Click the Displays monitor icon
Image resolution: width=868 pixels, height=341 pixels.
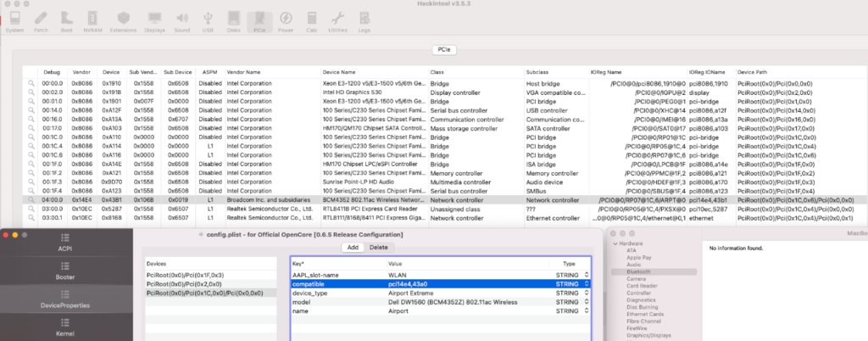[154, 20]
